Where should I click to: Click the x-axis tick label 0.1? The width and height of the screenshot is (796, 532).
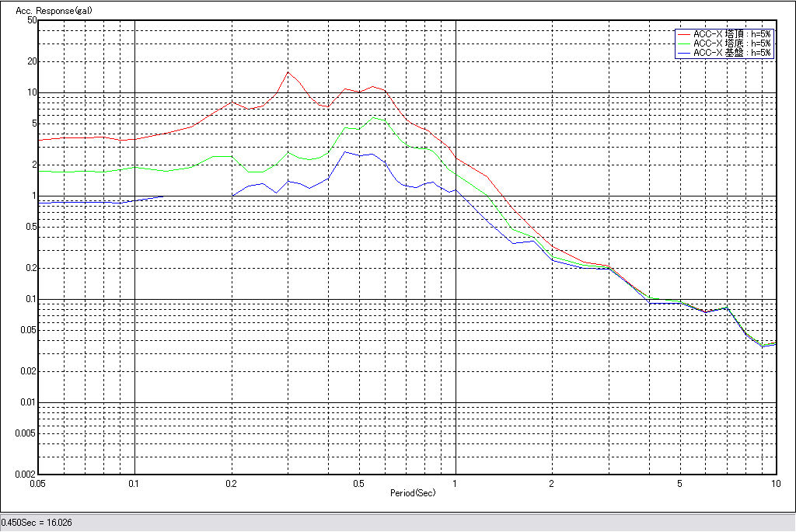click(x=134, y=484)
